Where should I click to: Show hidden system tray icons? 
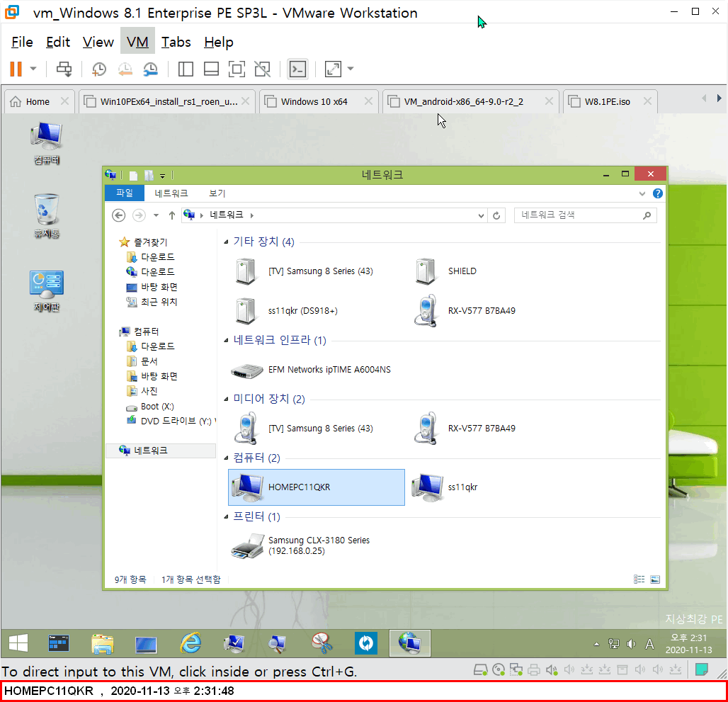point(596,644)
